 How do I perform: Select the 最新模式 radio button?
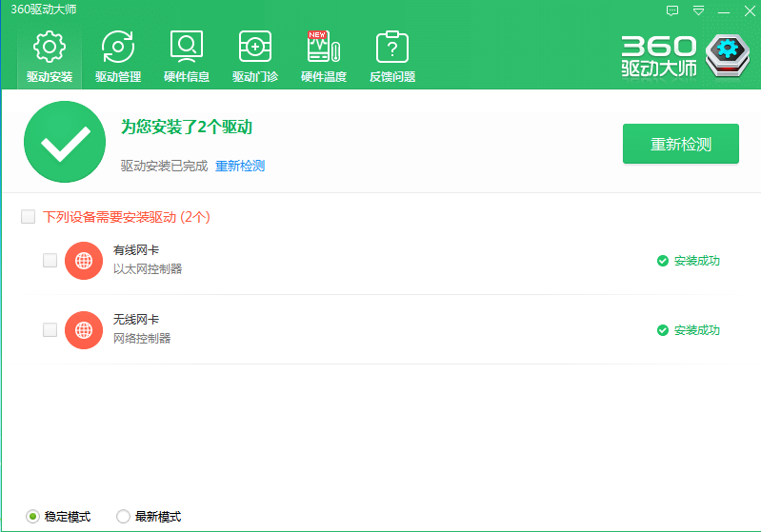pos(123,517)
